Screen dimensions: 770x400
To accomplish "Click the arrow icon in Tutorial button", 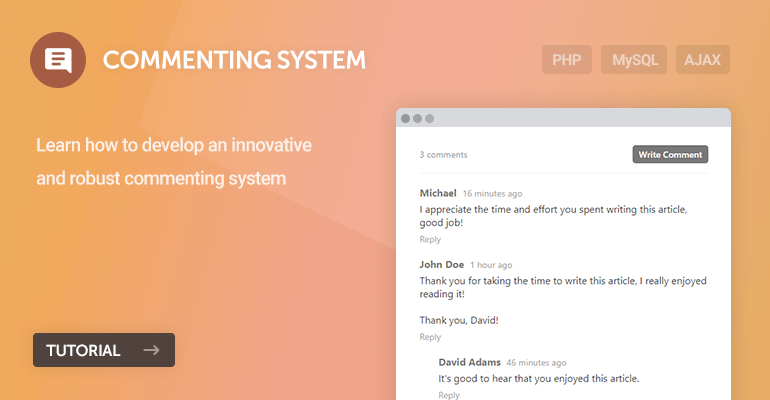I will tap(151, 350).
